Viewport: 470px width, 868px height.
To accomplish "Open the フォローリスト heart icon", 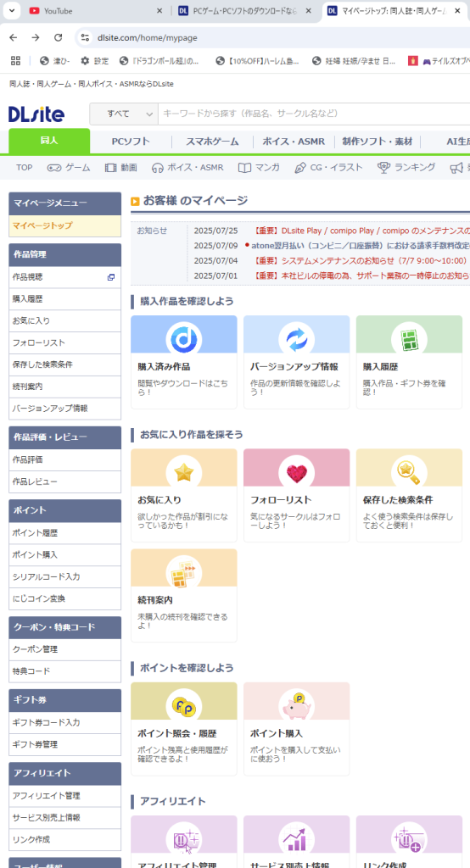I will point(296,472).
